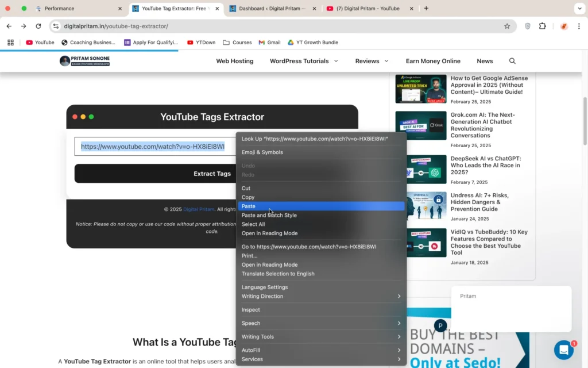The height and width of the screenshot is (368, 588).
Task: Expand the WordPress Tutorials menu chevron
Action: tap(336, 61)
